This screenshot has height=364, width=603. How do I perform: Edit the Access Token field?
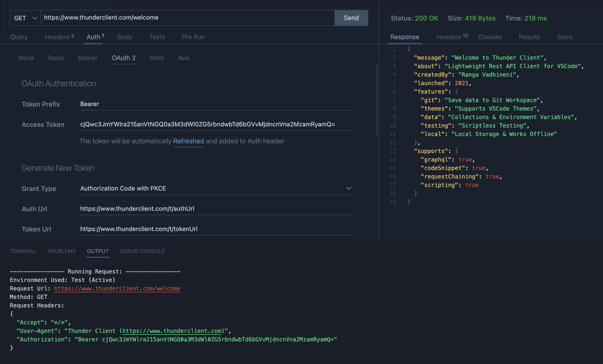tap(215, 124)
